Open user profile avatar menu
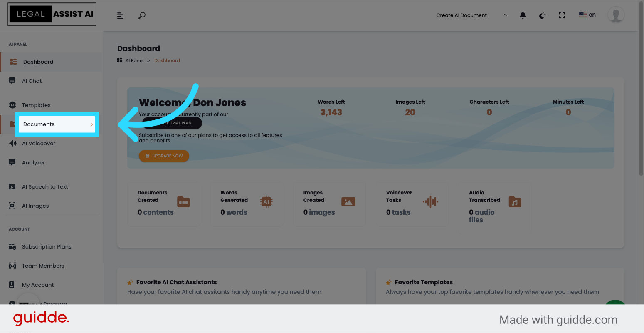Image resolution: width=644 pixels, height=333 pixels. (616, 15)
